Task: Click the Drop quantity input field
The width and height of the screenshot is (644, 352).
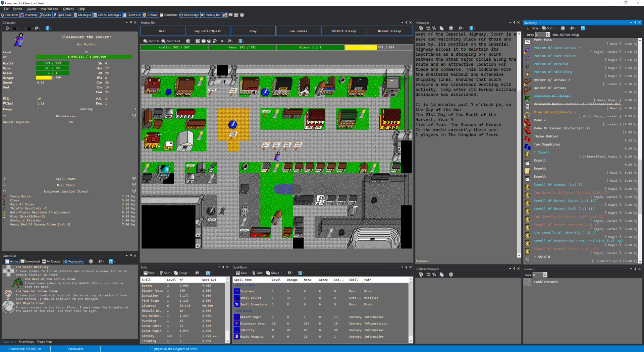Action: 540,35
